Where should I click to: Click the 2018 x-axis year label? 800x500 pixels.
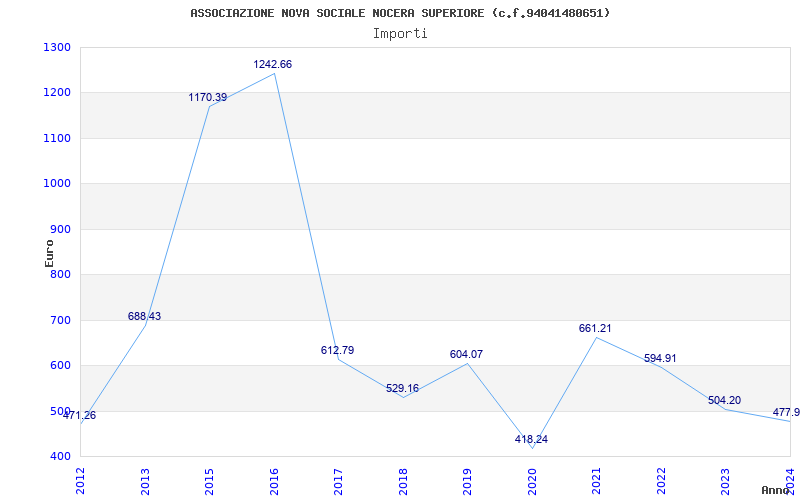click(x=403, y=481)
